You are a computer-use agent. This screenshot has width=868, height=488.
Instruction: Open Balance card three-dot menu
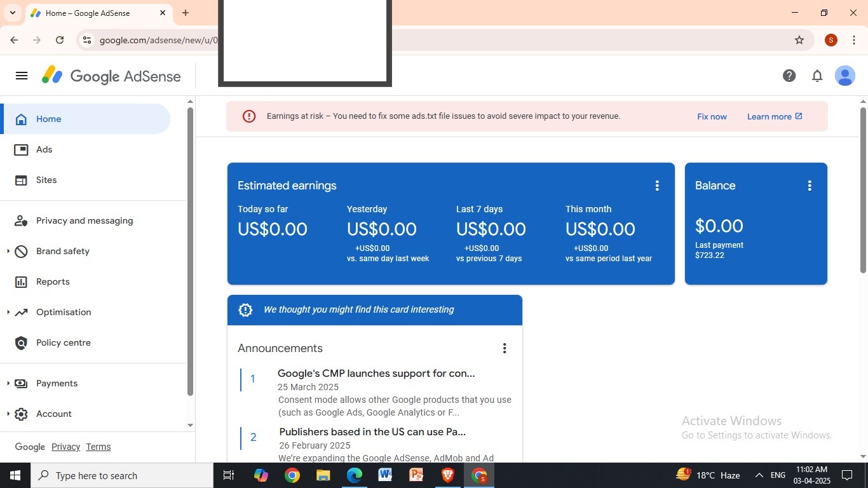tap(810, 186)
